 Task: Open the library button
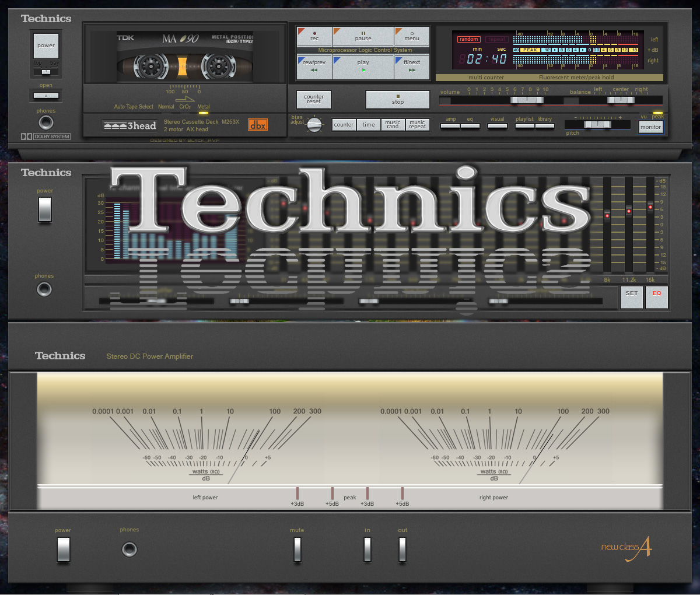coord(545,125)
